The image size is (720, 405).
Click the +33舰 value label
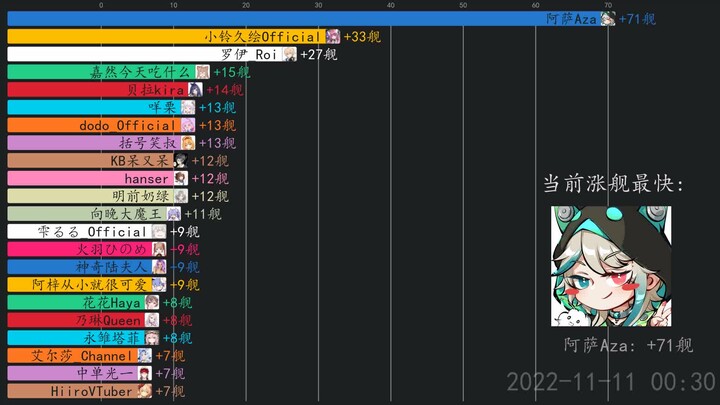point(362,37)
